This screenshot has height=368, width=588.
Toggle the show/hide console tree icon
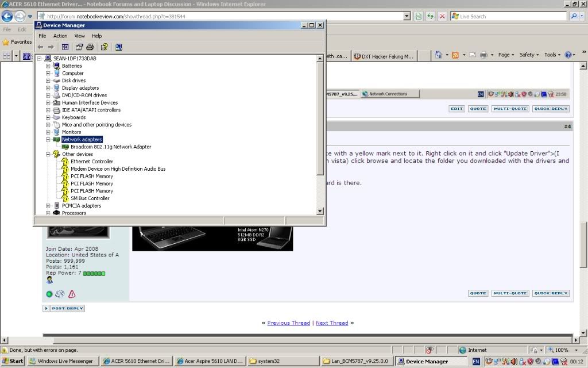[65, 47]
